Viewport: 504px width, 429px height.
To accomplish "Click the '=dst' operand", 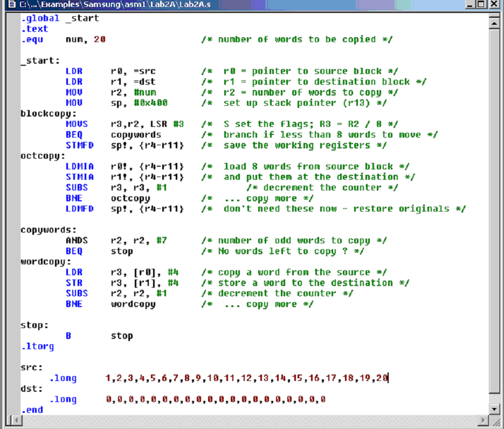I will click(144, 81).
